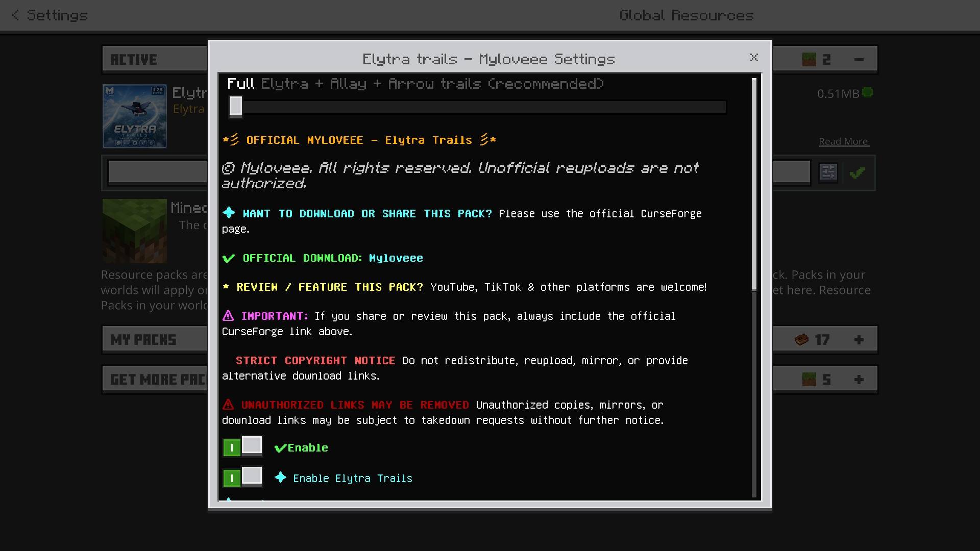Open pack settings sliders icon
The image size is (980, 551).
(x=828, y=172)
